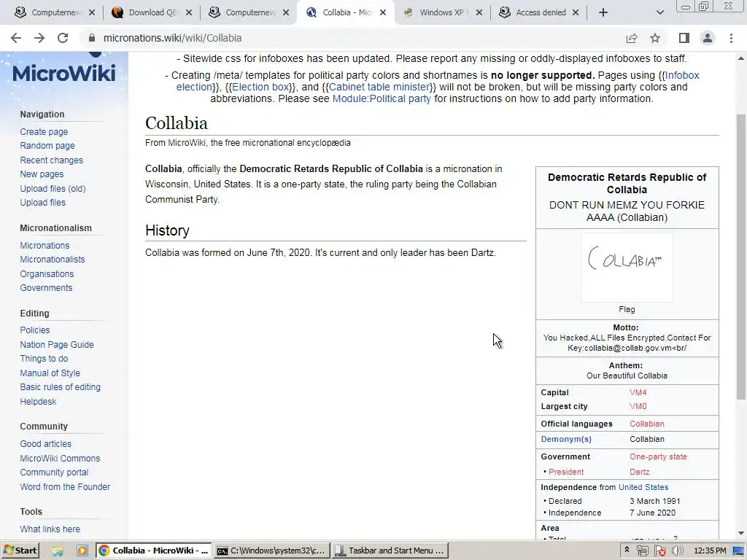Screen dimensions: 747x560
Task: Open Governments sidebar link
Action: 46,288
